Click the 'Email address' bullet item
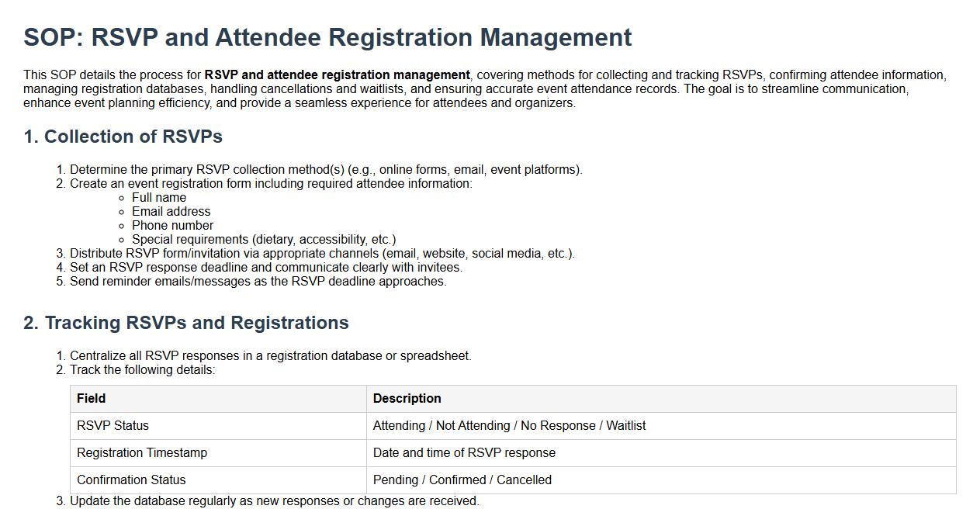This screenshot has width=980, height=516. [x=171, y=212]
